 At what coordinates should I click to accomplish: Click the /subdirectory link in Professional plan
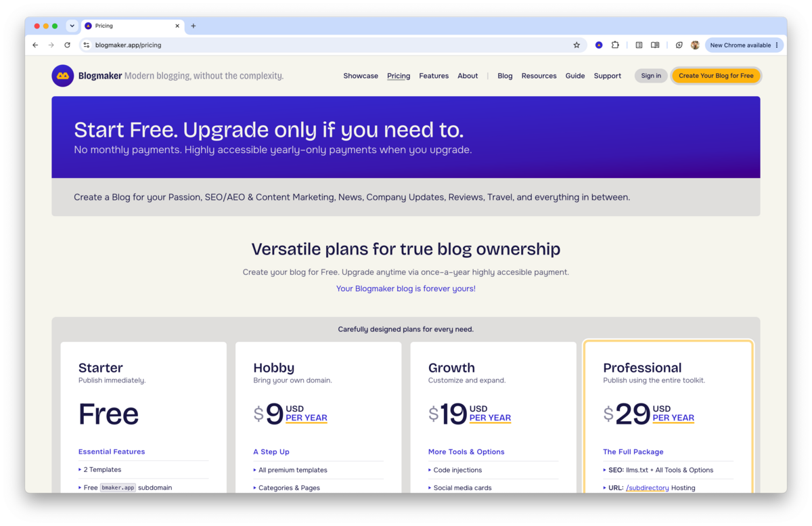pyautogui.click(x=648, y=487)
